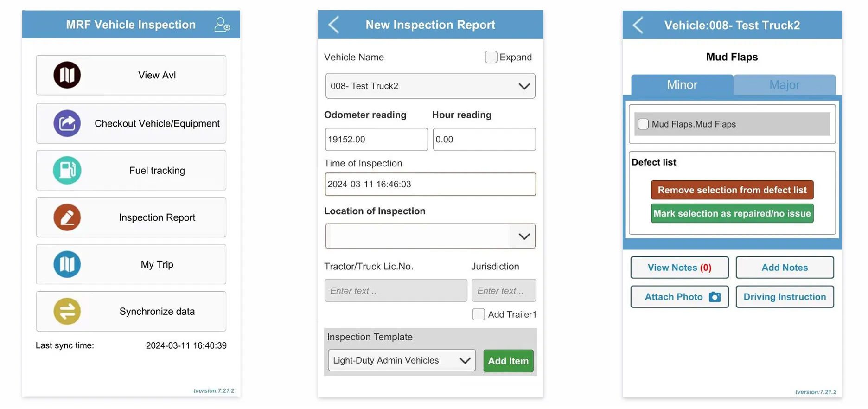The image size is (868, 409).
Task: Switch to the Minor tab
Action: [x=682, y=85]
